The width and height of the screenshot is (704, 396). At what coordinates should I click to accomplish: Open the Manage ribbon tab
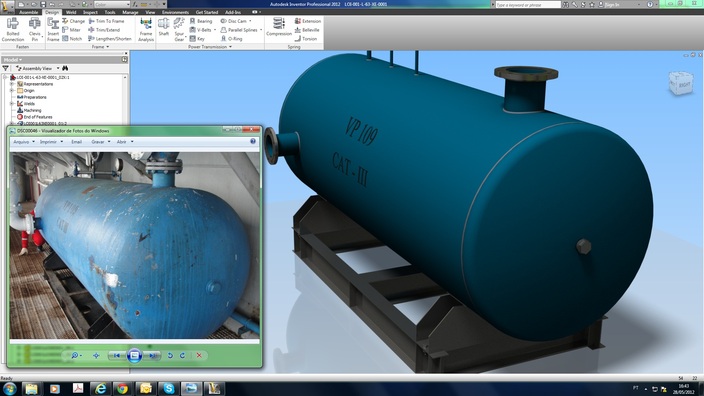(130, 12)
